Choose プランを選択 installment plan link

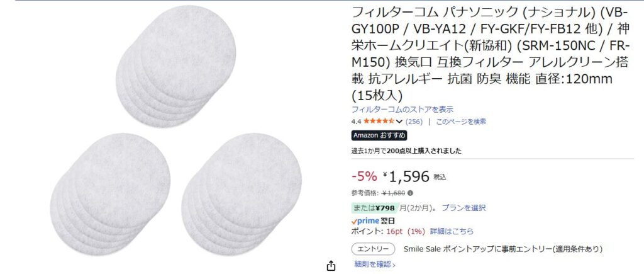coord(464,208)
